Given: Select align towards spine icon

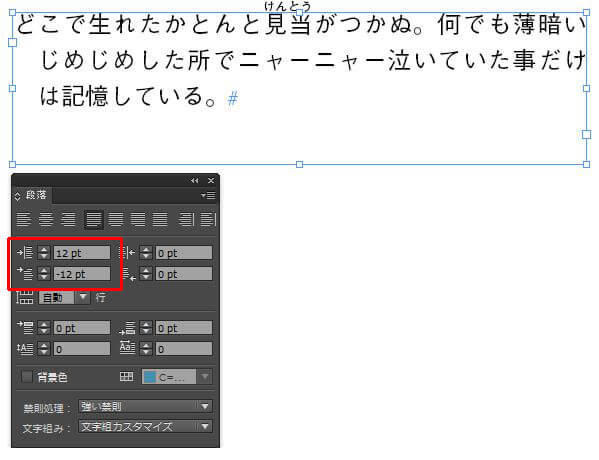Looking at the screenshot, I should pos(186,220).
